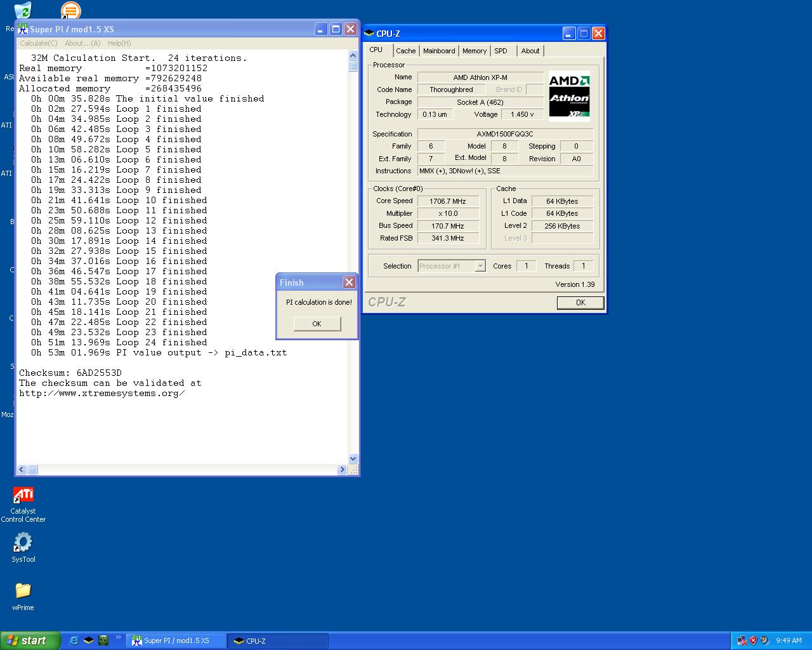The height and width of the screenshot is (650, 812).
Task: Switch to CPU-Z taskbar button
Action: pyautogui.click(x=278, y=641)
